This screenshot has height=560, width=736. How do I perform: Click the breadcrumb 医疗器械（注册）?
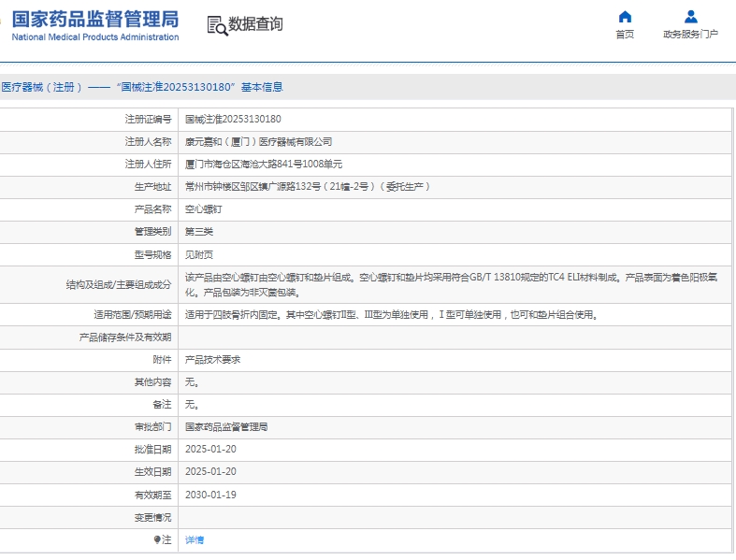click(42, 87)
